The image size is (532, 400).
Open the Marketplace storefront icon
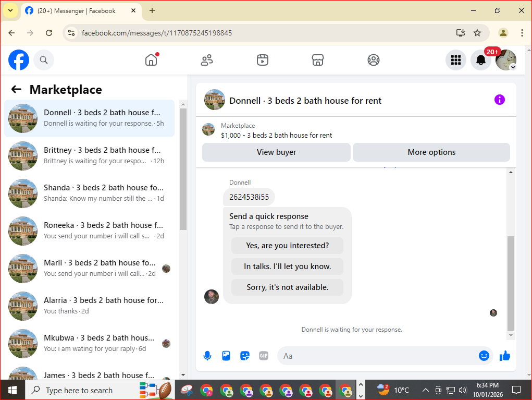(x=317, y=60)
